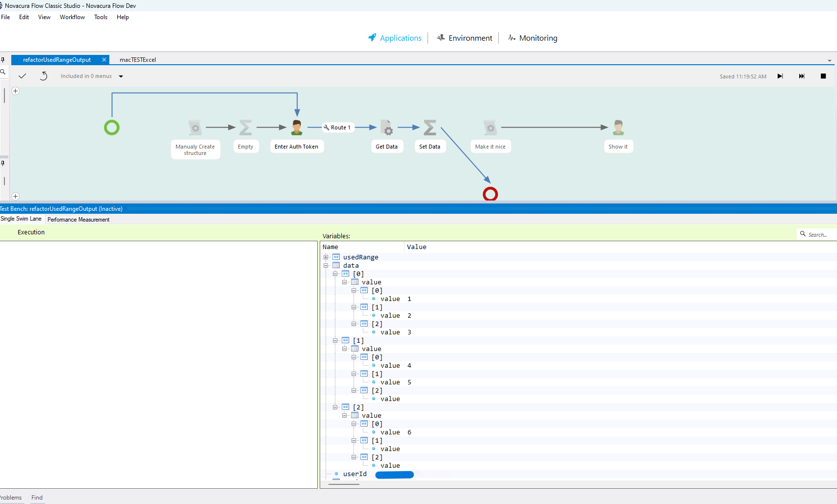Click the Saved 11:19:52 AM status text
This screenshot has width=837, height=504.
tap(743, 76)
